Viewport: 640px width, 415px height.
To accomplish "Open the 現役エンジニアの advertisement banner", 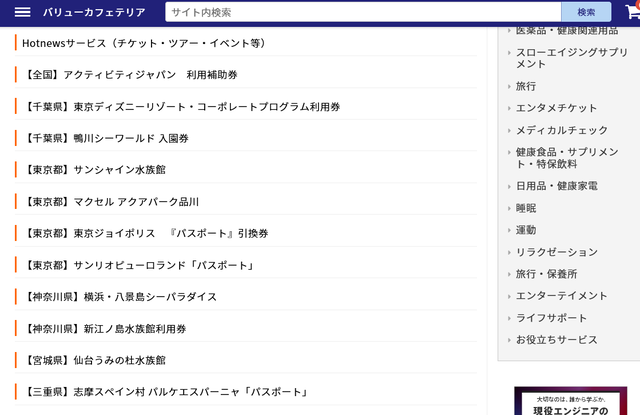I will 571,401.
